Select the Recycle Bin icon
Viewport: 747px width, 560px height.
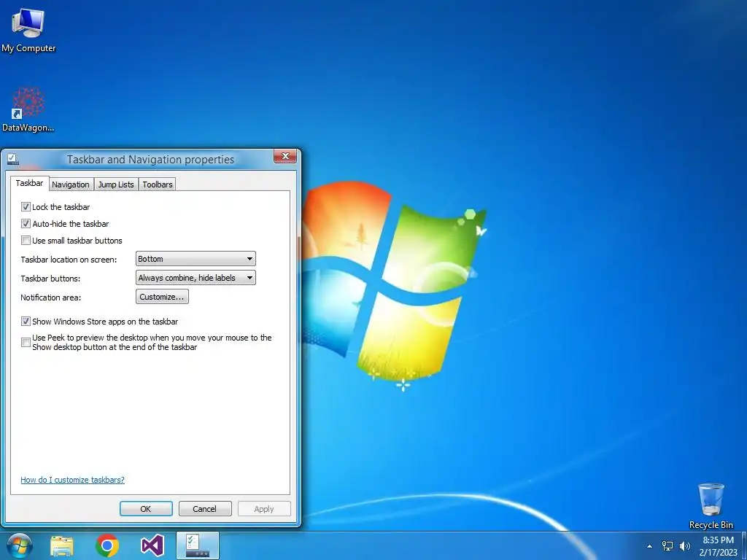click(x=711, y=506)
